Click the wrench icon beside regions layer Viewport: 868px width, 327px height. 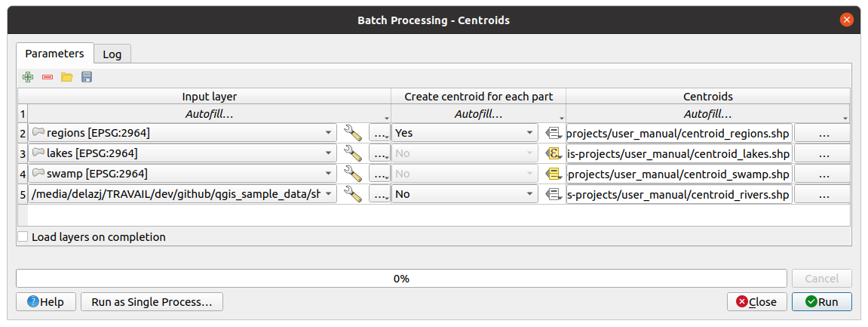coord(352,133)
